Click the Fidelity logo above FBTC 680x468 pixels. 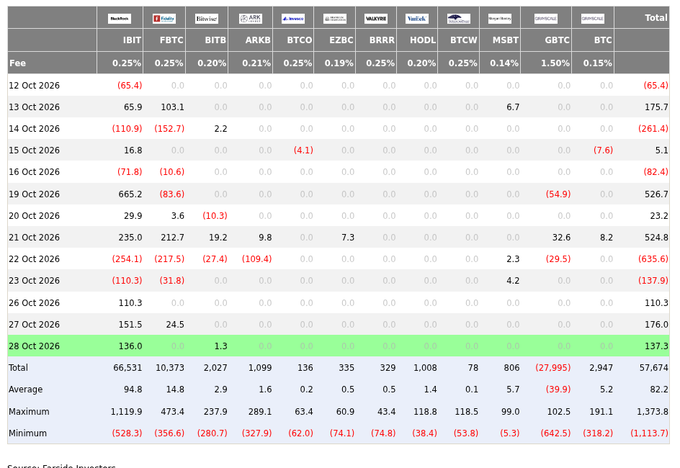[164, 19]
